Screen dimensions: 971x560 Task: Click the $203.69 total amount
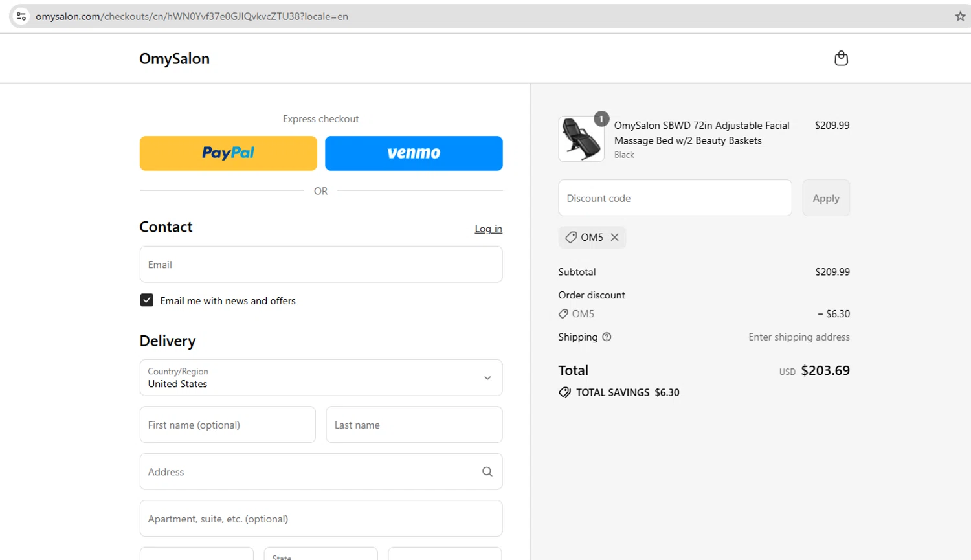pyautogui.click(x=825, y=370)
